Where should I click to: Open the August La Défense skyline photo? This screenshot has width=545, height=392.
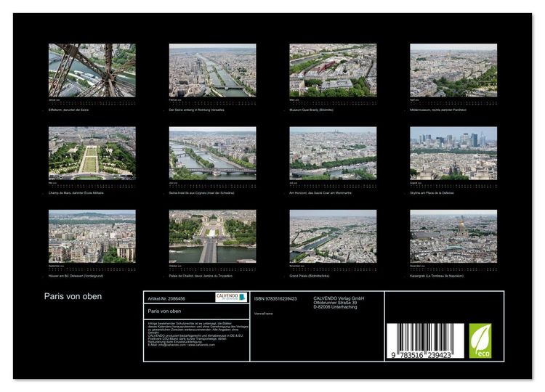pos(453,153)
